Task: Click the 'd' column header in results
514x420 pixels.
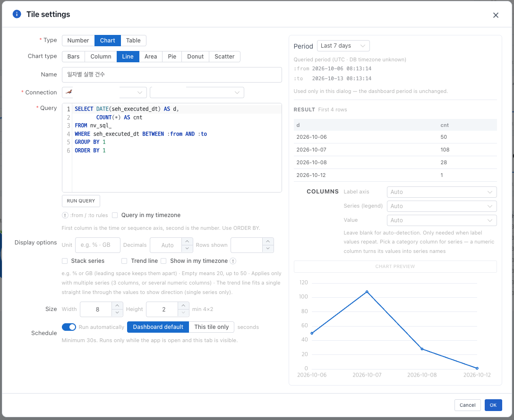Action: pos(298,125)
